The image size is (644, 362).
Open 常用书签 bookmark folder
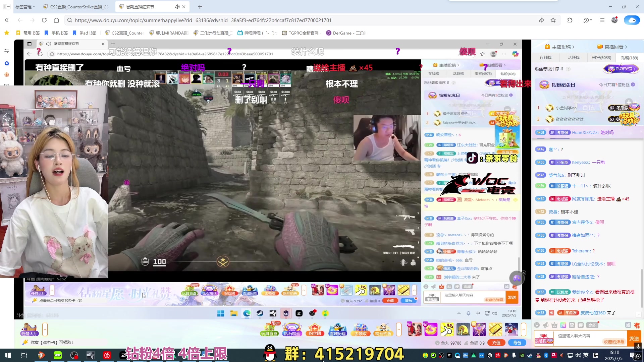coord(28,33)
